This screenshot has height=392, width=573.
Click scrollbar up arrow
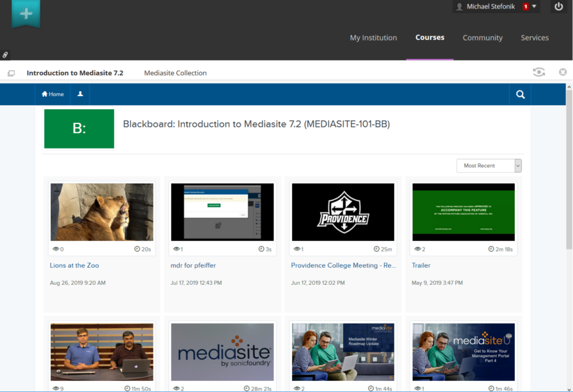[x=569, y=87]
